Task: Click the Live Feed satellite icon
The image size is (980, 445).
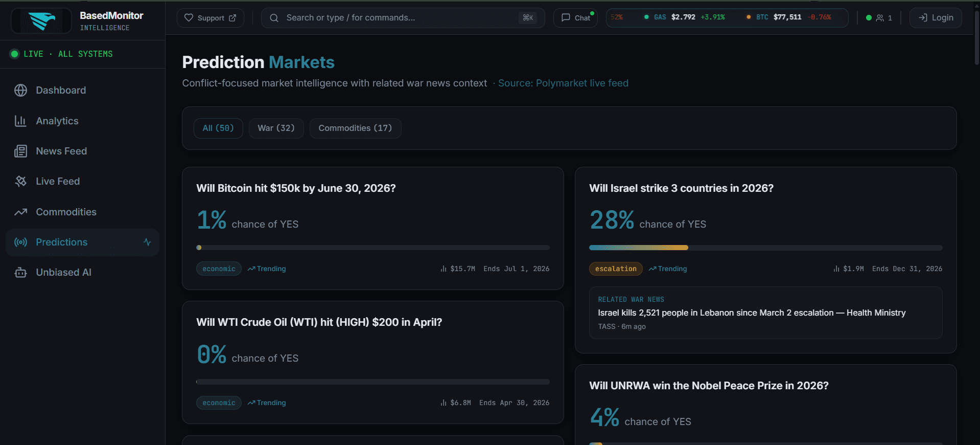Action: (20, 182)
